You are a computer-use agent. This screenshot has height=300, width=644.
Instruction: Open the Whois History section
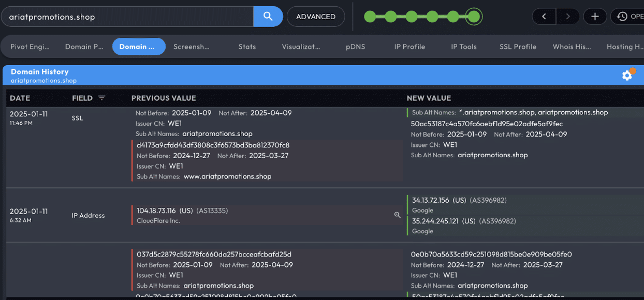click(572, 47)
